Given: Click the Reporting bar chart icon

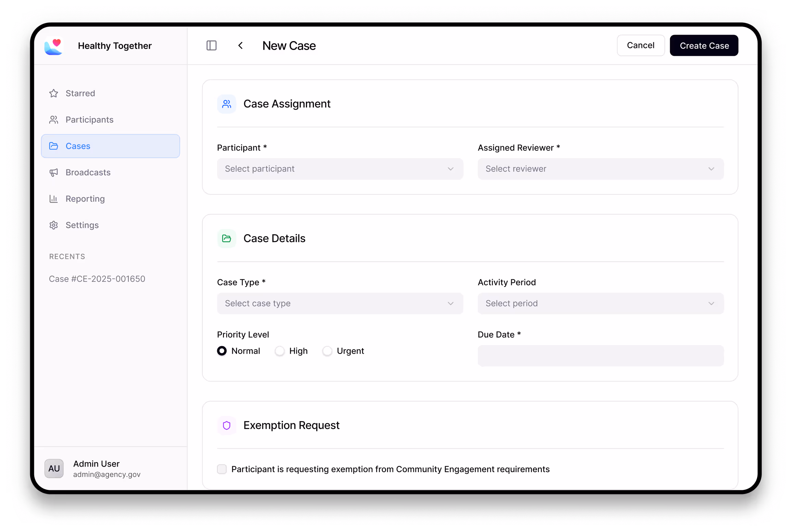Looking at the screenshot, I should 54,199.
